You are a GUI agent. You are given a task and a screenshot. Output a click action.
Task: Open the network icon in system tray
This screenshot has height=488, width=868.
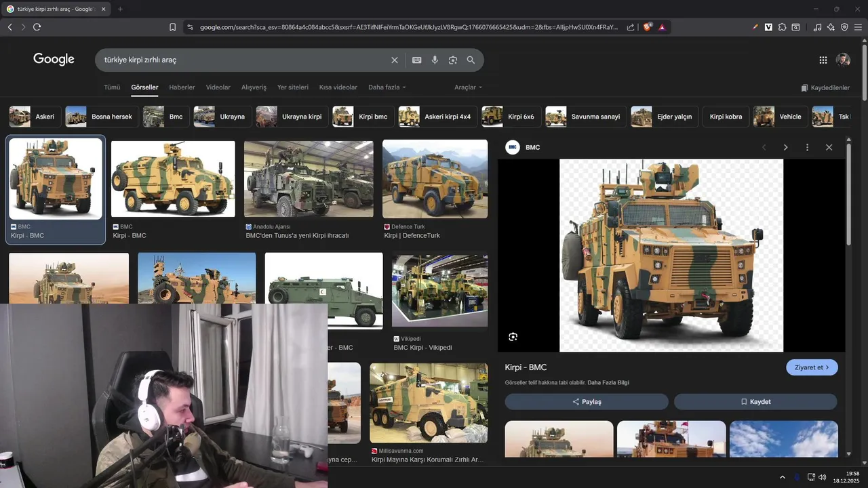811,477
